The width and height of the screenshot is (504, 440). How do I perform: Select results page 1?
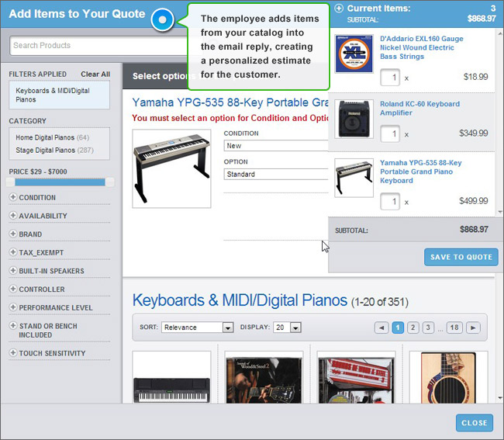click(398, 327)
